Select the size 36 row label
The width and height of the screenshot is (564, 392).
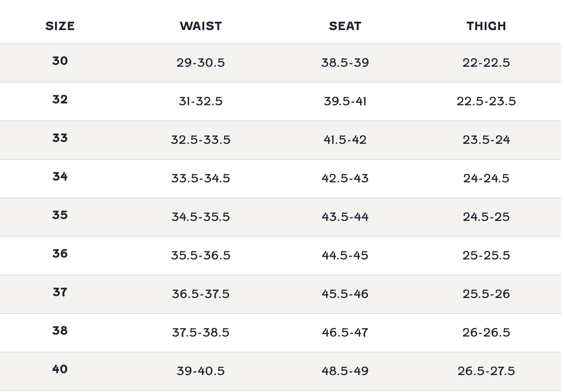(x=60, y=254)
